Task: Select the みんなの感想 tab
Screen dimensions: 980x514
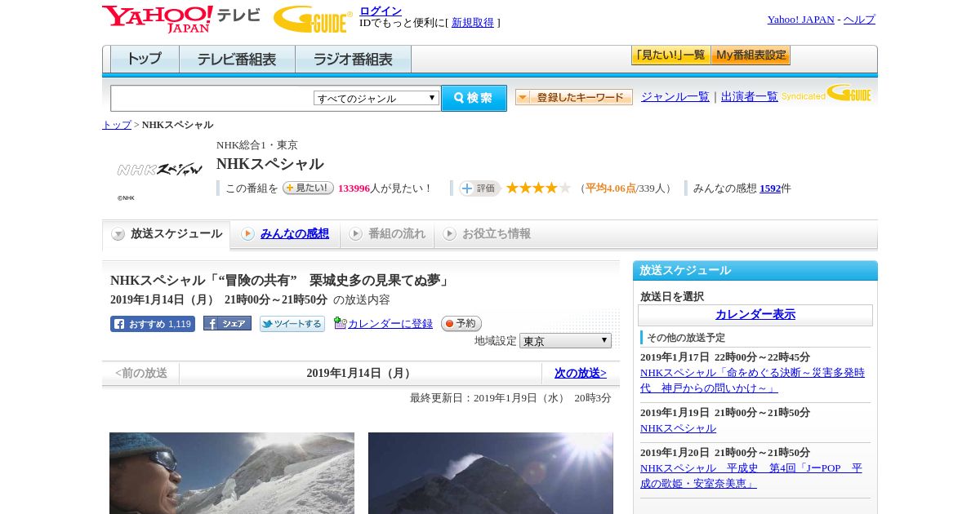Action: pos(285,234)
